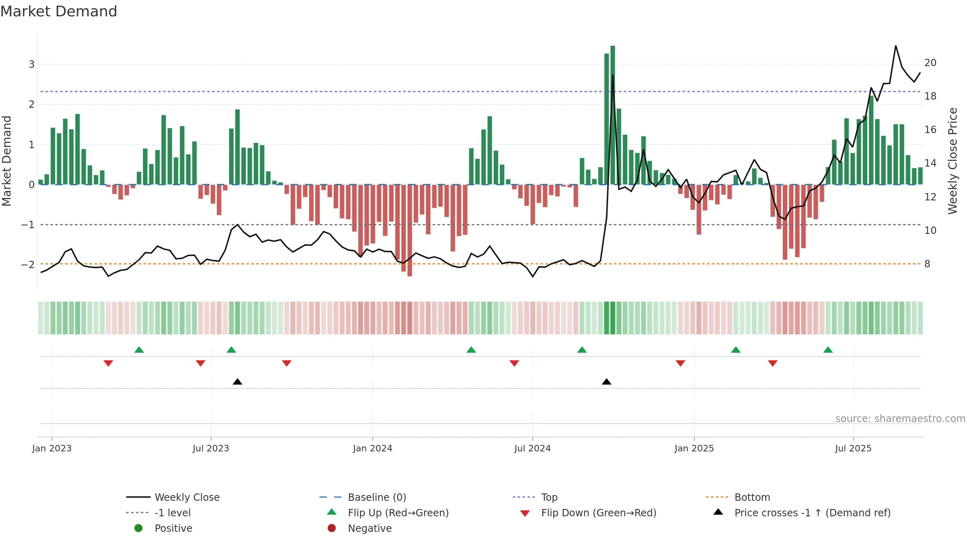Select the Flip Up marker around April 2023
980x551 pixels.
(x=139, y=350)
